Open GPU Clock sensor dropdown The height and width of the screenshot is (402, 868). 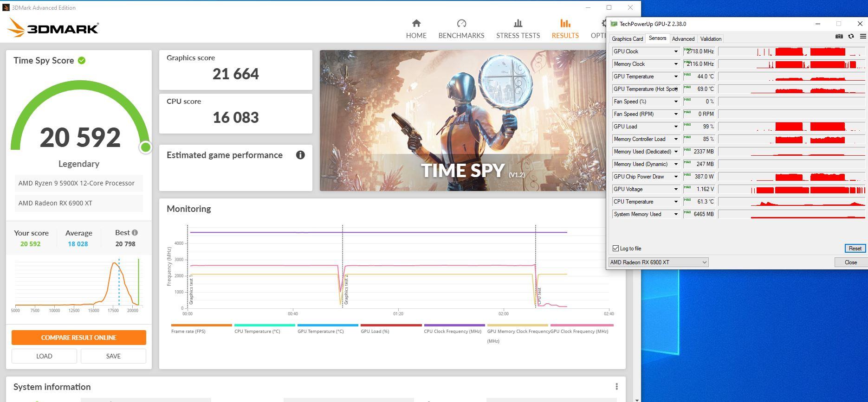pyautogui.click(x=676, y=51)
